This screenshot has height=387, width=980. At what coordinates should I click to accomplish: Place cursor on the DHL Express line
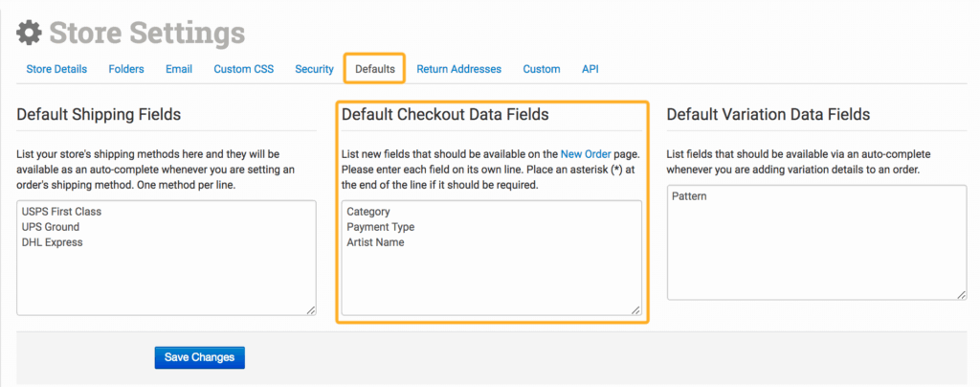point(53,242)
